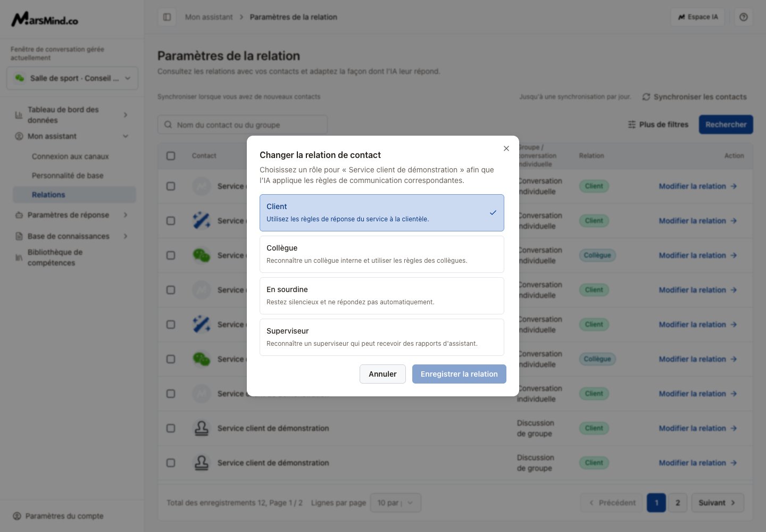Open the rows per page dropdown
The height and width of the screenshot is (532, 766).
(x=395, y=503)
